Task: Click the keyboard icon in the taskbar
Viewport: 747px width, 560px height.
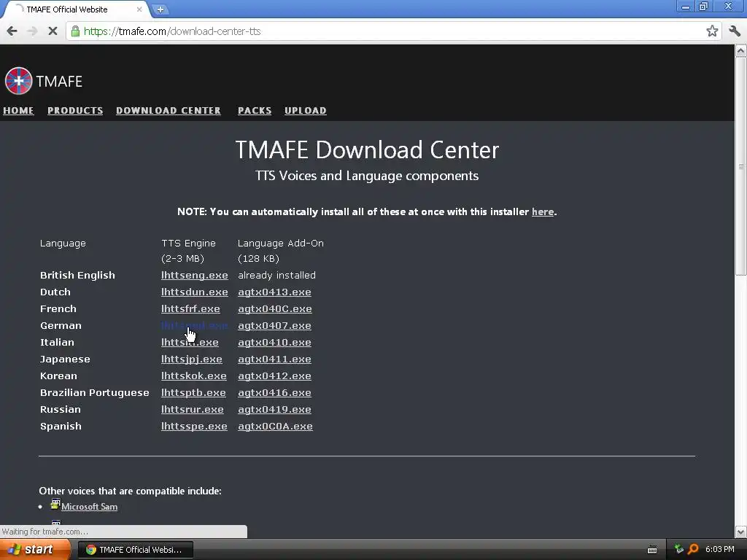Action: pos(652,550)
